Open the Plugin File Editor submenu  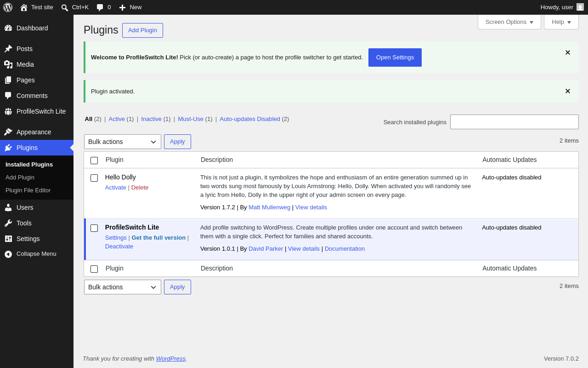coord(28,190)
